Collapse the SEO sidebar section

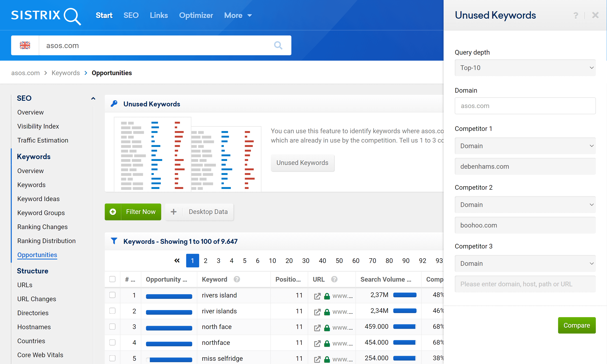point(93,98)
